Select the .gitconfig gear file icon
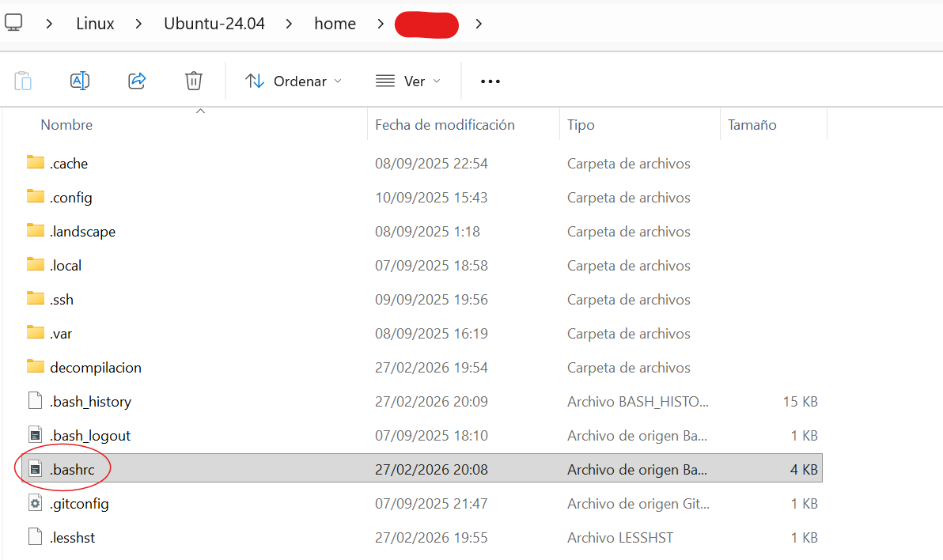 pyautogui.click(x=35, y=503)
